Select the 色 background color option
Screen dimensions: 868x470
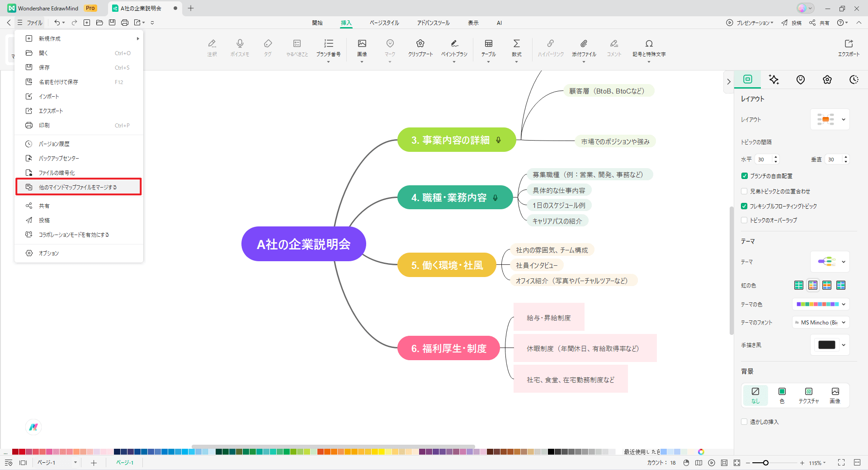point(782,395)
